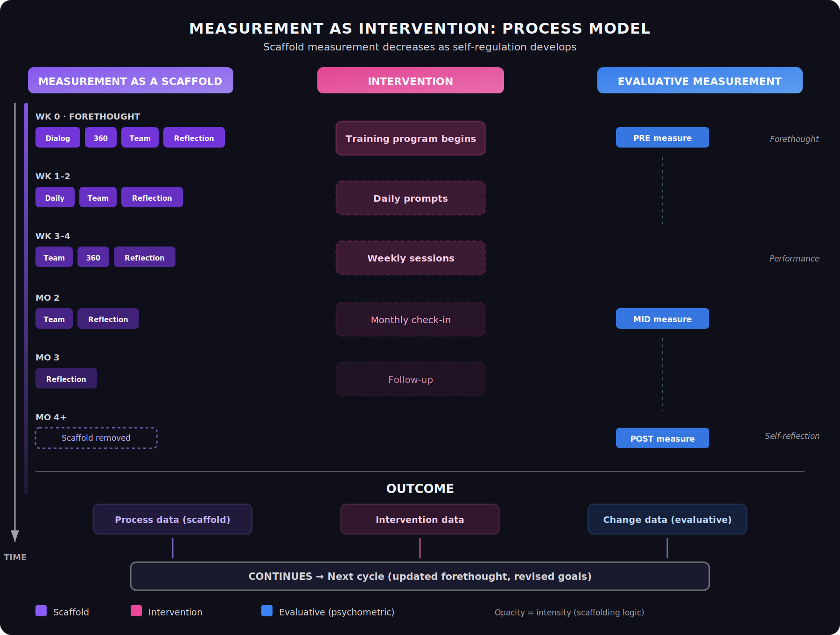
Task: Click the MO 3 label
Action: [x=48, y=357]
